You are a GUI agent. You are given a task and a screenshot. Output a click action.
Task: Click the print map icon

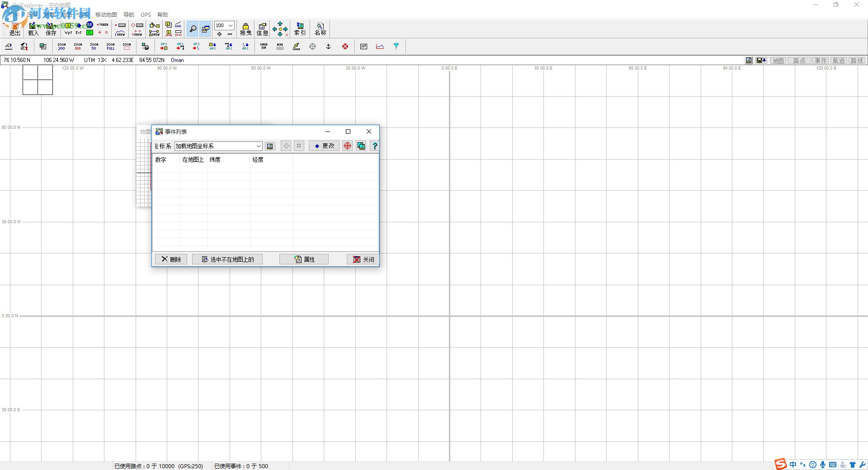[x=145, y=46]
